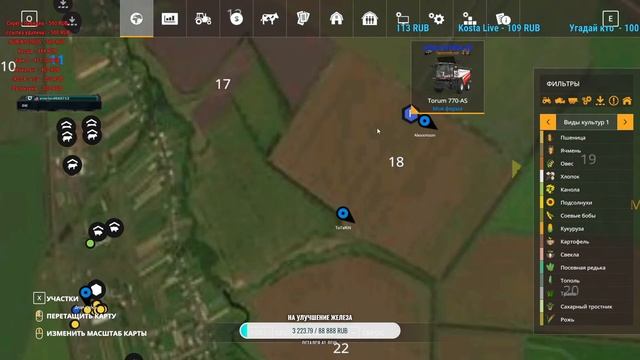The width and height of the screenshot is (640, 360).
Task: Toggle the Свекла crop filter
Action: click(x=587, y=255)
